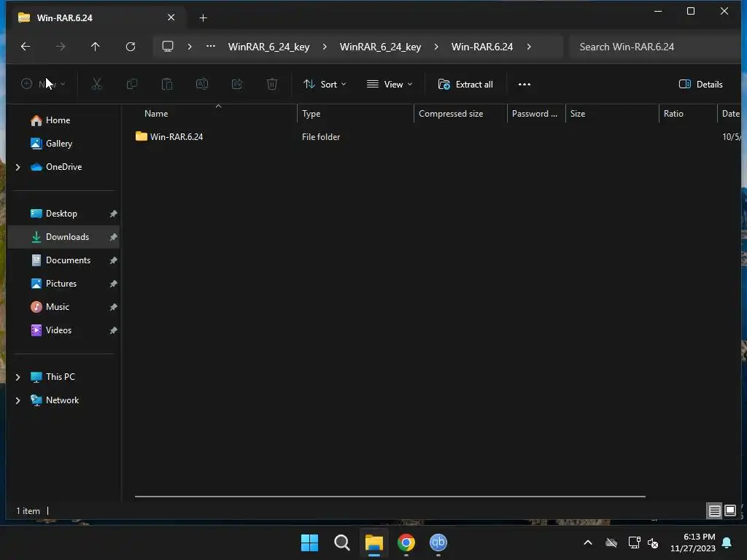
Task: Click the Paste clipboard icon
Action: (167, 85)
